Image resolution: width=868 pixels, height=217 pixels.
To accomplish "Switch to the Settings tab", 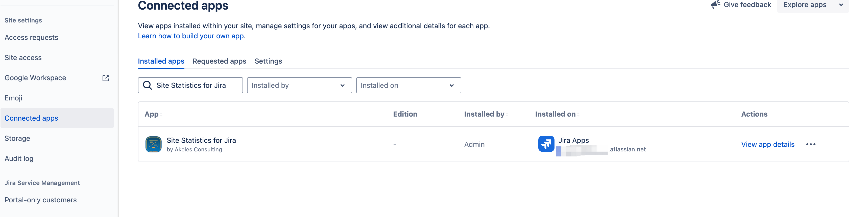I will point(268,61).
